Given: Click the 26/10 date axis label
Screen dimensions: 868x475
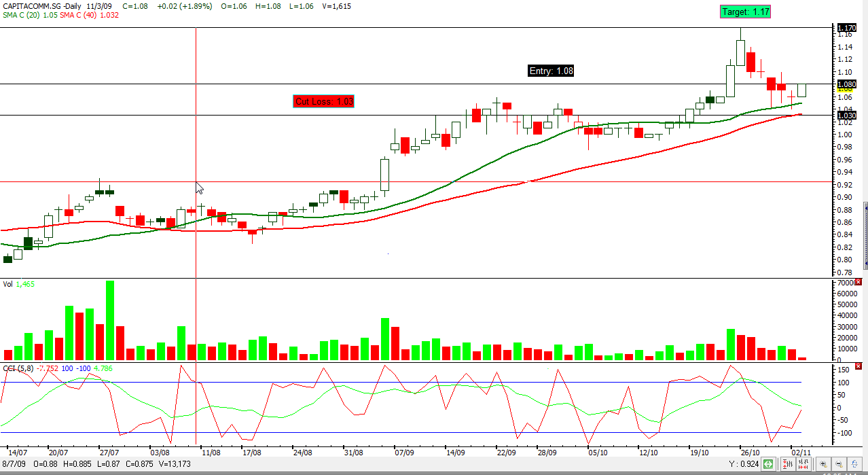Looking at the screenshot, I should click(749, 451).
